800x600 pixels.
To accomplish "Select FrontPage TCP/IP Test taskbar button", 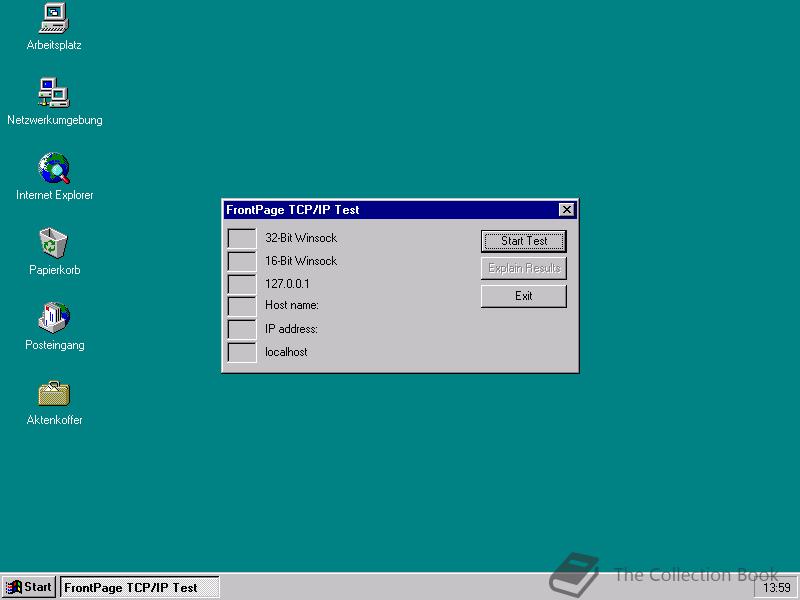I will point(140,587).
